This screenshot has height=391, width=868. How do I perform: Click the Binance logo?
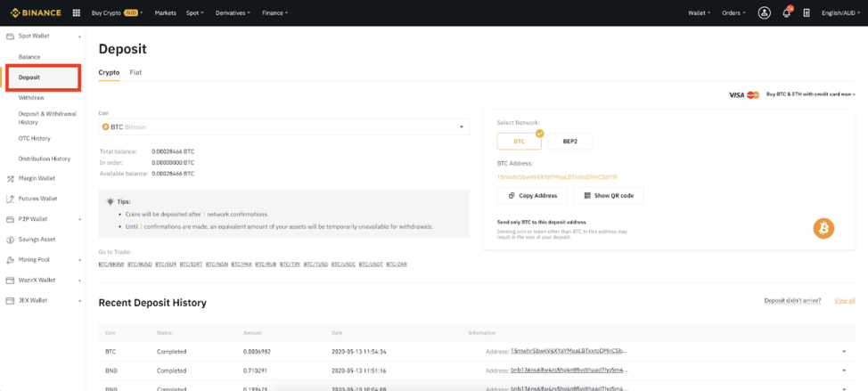click(x=36, y=12)
